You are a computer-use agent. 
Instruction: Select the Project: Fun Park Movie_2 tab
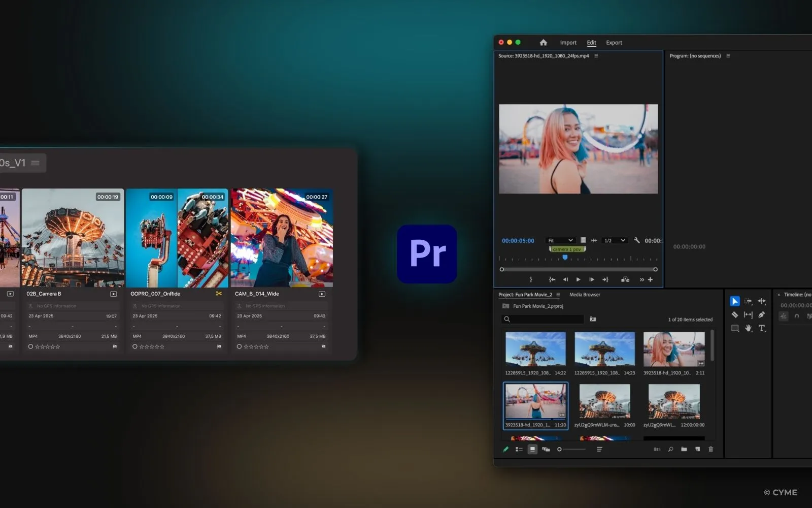[x=525, y=295]
